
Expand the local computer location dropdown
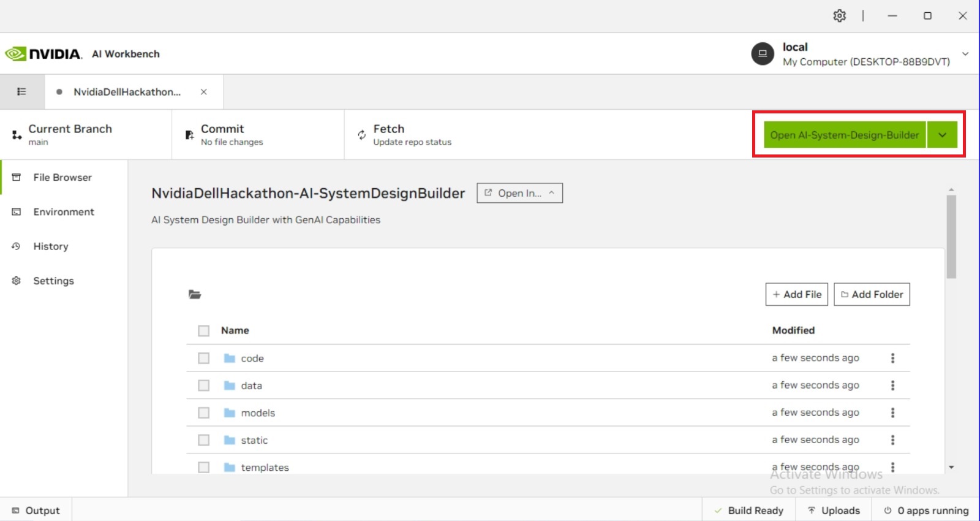tap(965, 54)
